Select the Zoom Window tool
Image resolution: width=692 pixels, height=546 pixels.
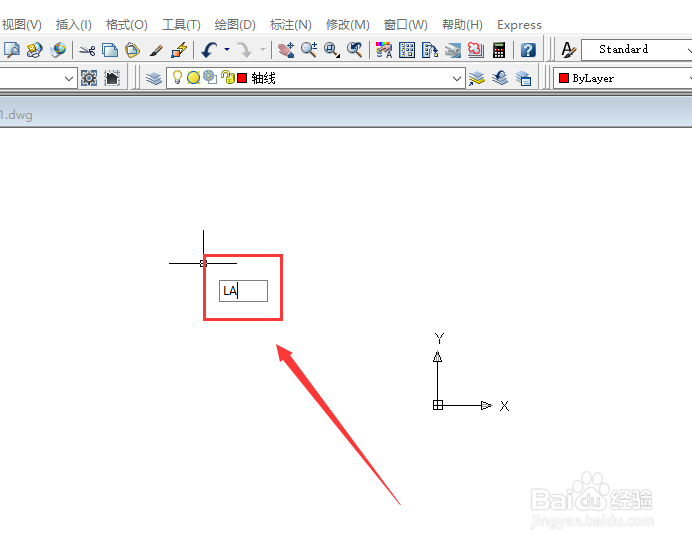point(331,50)
